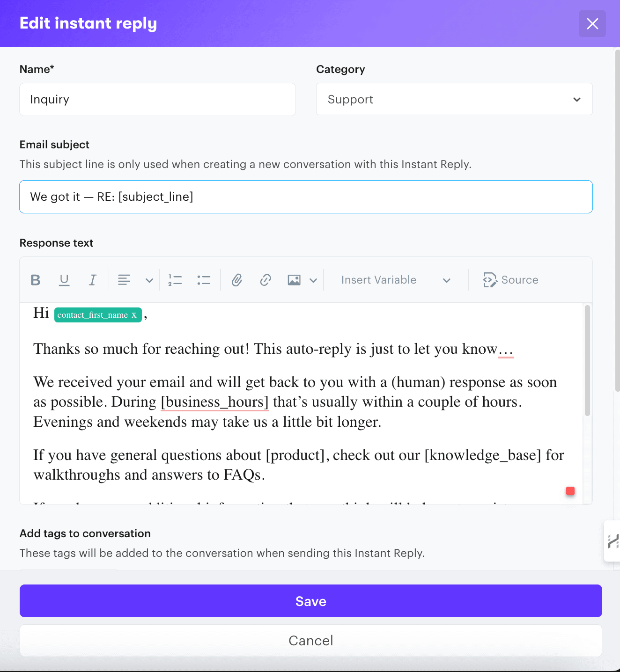Switch to Source view of the response

(x=511, y=279)
